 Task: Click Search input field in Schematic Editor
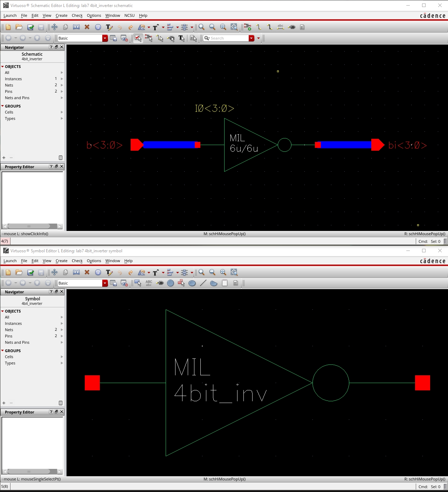pos(229,38)
